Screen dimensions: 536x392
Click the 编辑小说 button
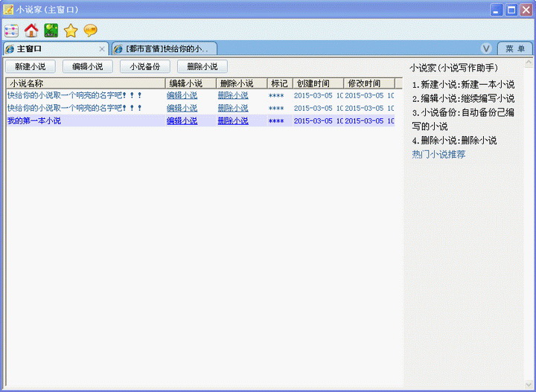[x=87, y=67]
